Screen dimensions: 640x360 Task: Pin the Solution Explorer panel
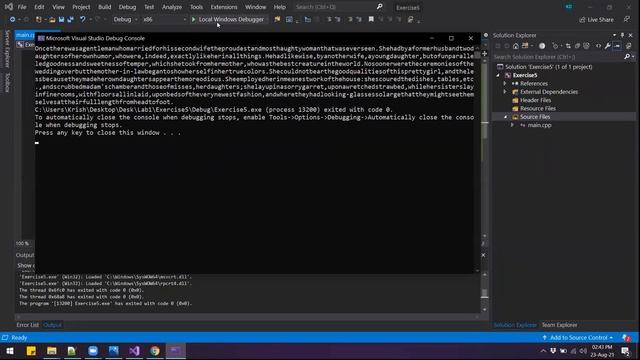622,35
